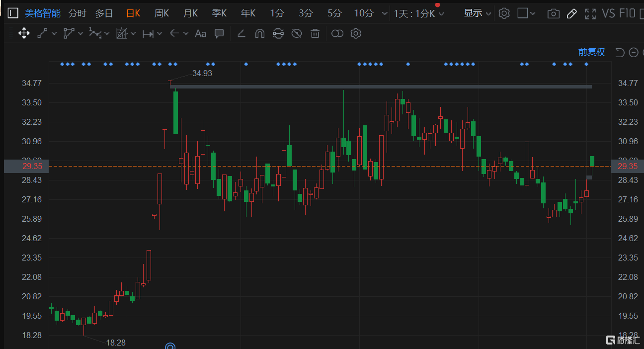Viewport: 644px width, 349px height.
Task: Click the 18.28 low price annotation
Action: 116,343
